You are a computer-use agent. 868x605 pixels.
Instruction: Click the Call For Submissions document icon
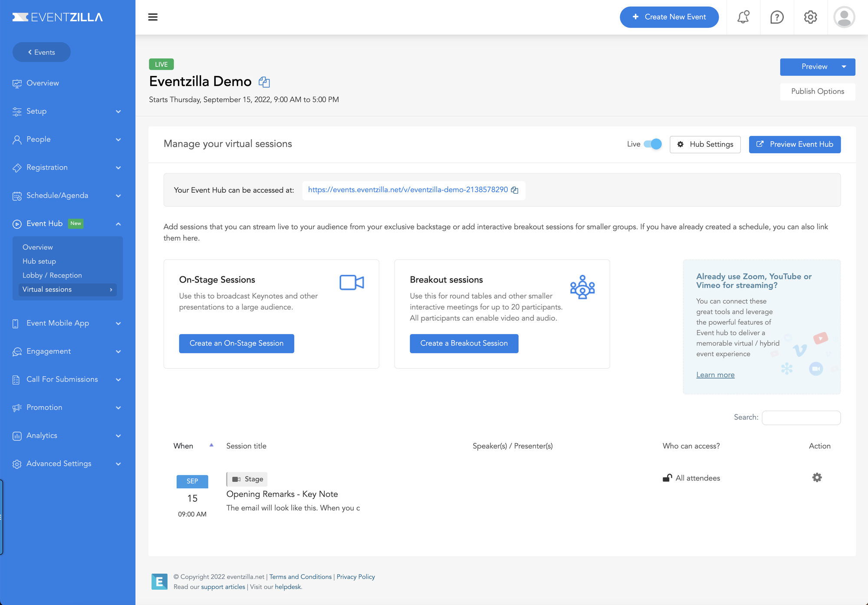(16, 380)
